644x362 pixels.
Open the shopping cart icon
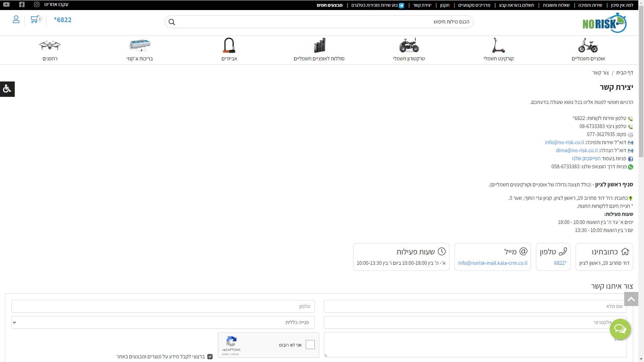pyautogui.click(x=35, y=20)
